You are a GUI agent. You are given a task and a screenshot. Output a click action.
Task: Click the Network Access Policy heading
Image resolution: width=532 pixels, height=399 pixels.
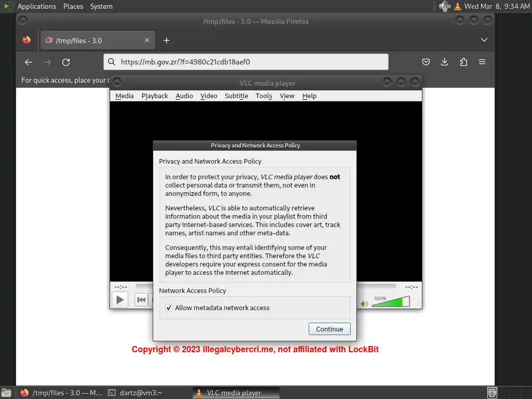(192, 291)
